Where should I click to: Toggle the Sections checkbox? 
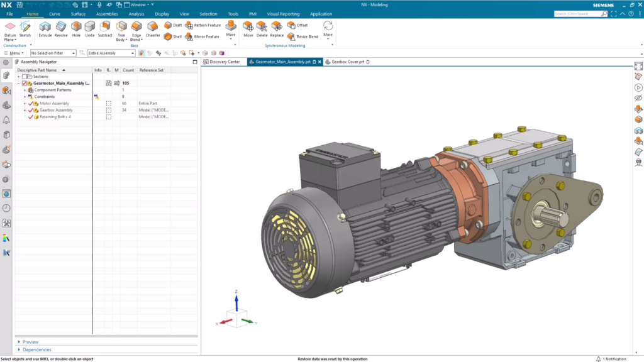(25, 76)
